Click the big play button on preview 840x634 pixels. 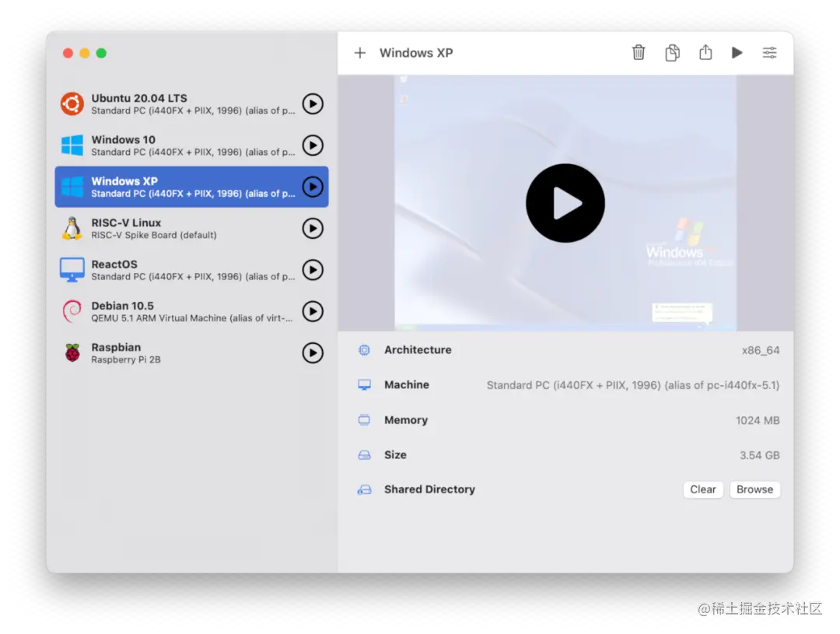(565, 203)
